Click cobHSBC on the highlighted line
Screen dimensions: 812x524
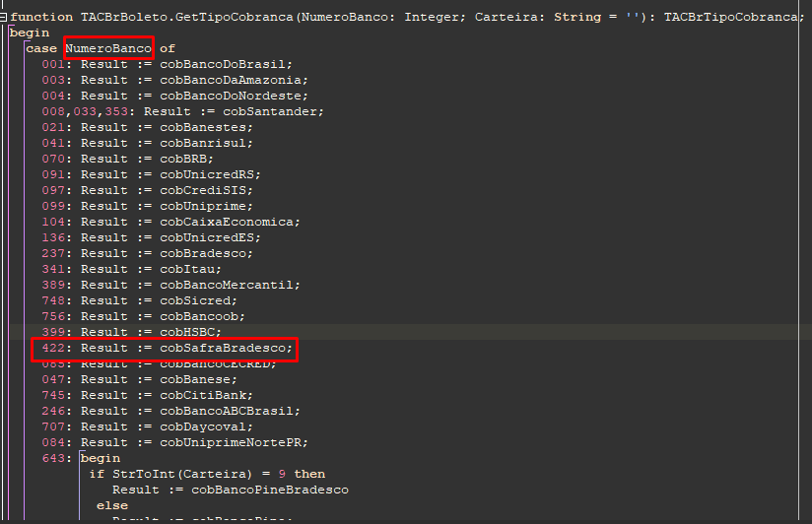coord(187,332)
